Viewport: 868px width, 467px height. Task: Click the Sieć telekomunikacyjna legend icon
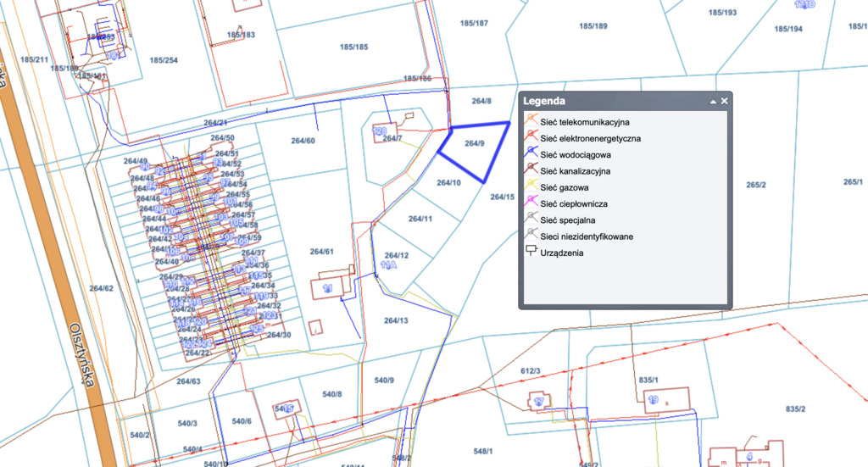531,122
